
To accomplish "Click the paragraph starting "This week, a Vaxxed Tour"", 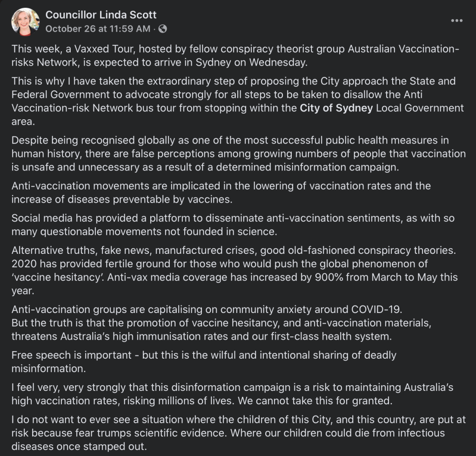I will (x=233, y=55).
